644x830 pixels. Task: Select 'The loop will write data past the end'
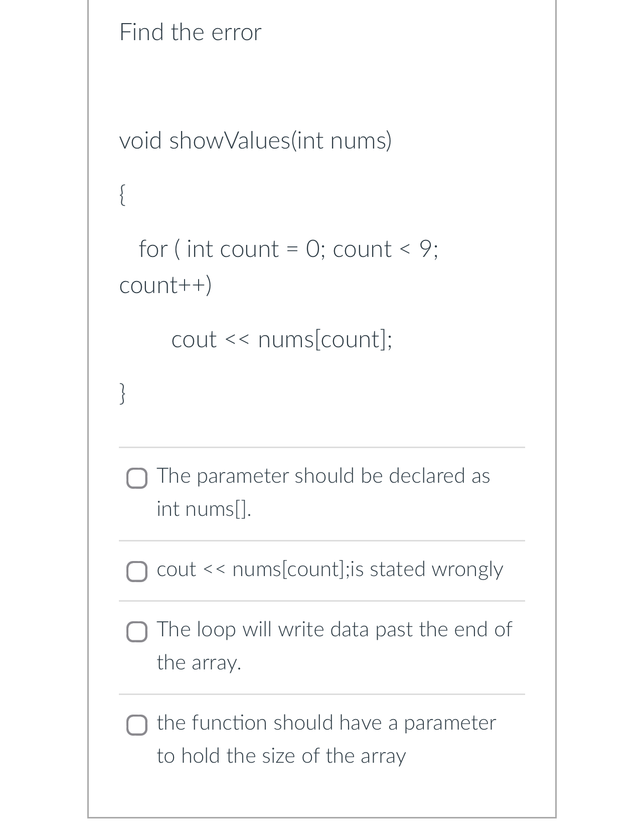tap(334, 645)
